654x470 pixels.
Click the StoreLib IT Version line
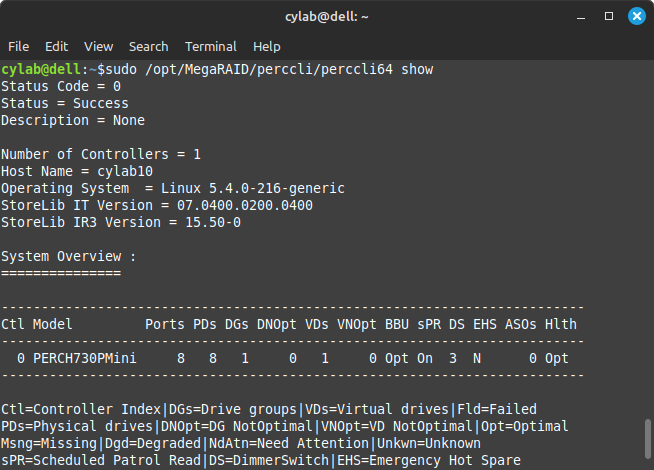click(157, 205)
